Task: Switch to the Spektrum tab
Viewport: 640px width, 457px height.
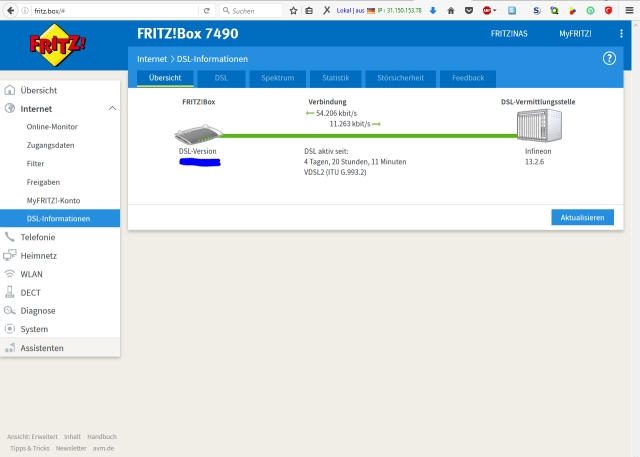Action: (x=278, y=78)
